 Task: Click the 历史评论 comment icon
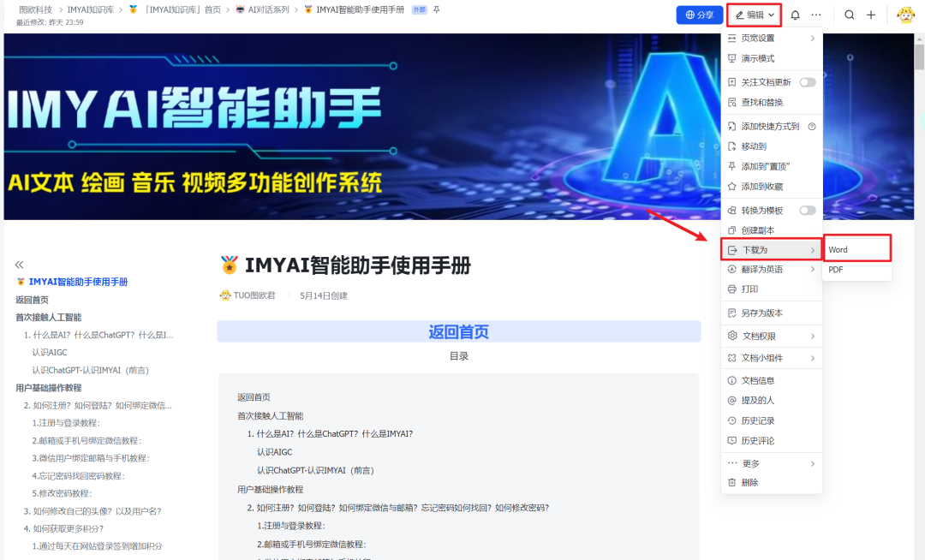click(732, 440)
